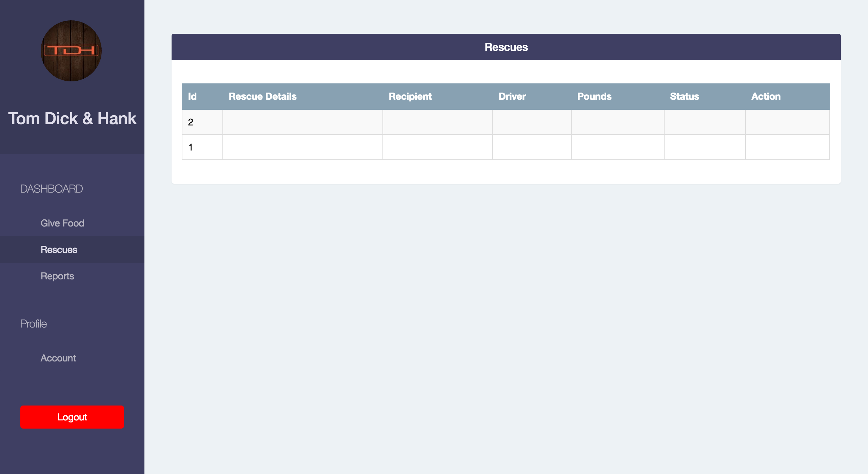
Task: Click the DASHBOARD sidebar heading
Action: coord(52,189)
